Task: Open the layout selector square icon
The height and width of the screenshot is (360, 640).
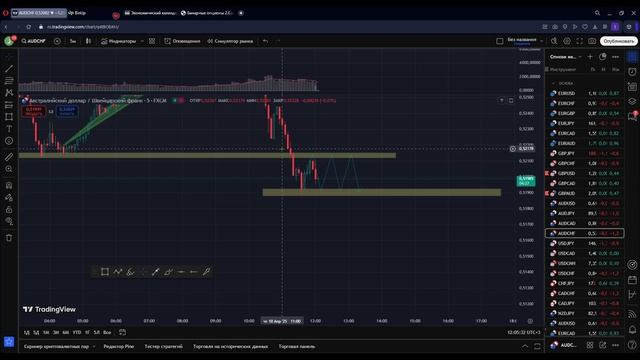Action: point(500,41)
